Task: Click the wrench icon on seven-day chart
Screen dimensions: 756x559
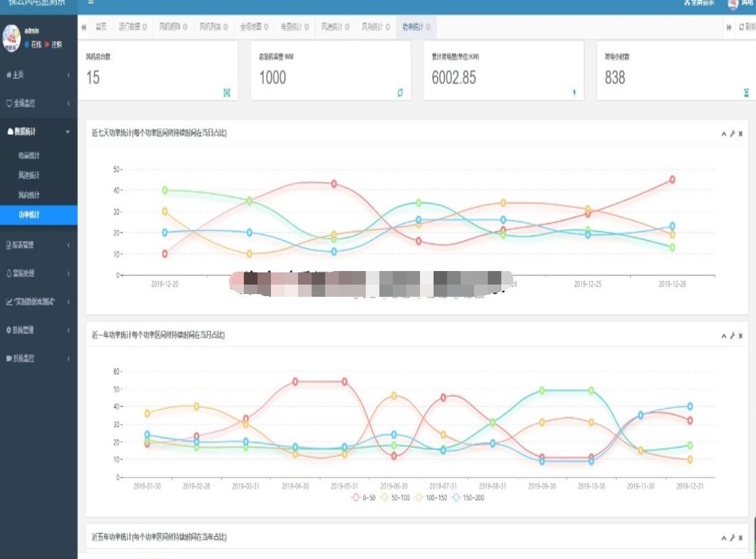Action: 732,134
